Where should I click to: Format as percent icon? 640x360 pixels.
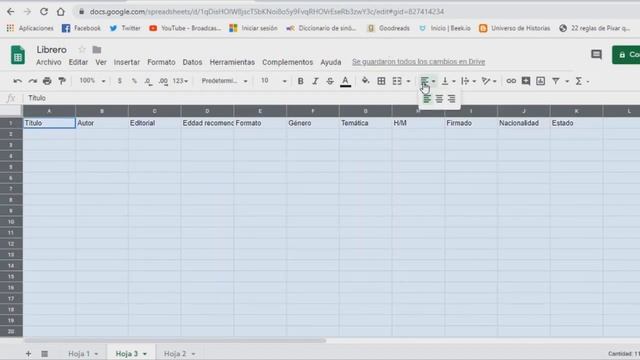[x=134, y=81]
